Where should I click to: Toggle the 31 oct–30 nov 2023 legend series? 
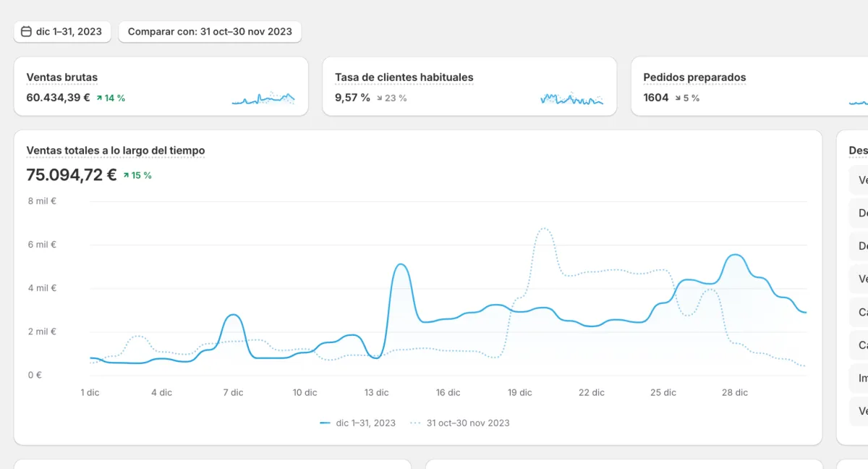(467, 423)
